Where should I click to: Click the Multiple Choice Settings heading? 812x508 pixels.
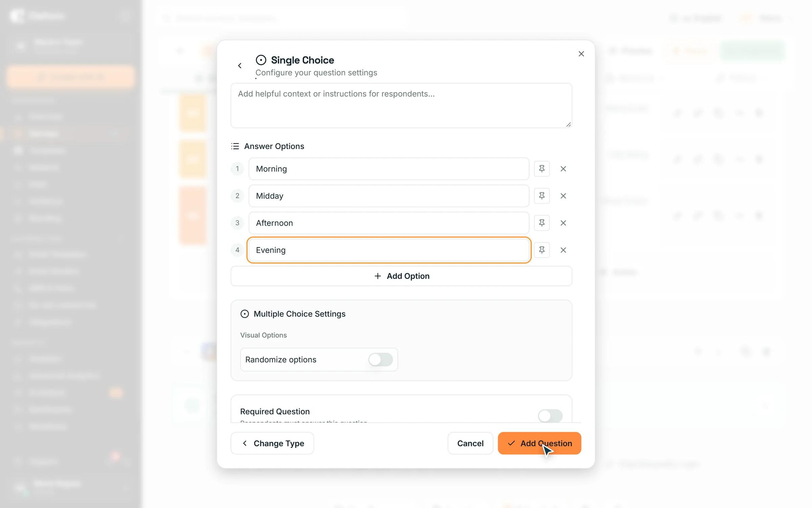tap(299, 314)
